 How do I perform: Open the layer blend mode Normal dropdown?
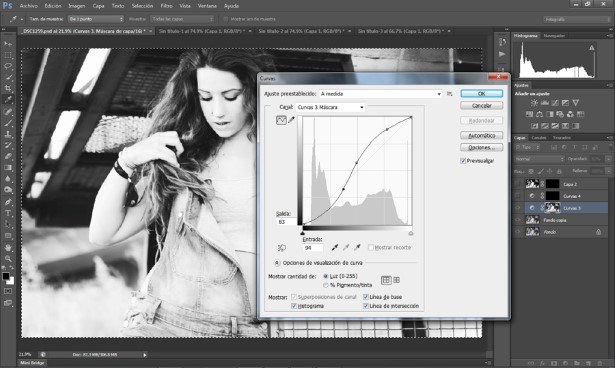(539, 159)
